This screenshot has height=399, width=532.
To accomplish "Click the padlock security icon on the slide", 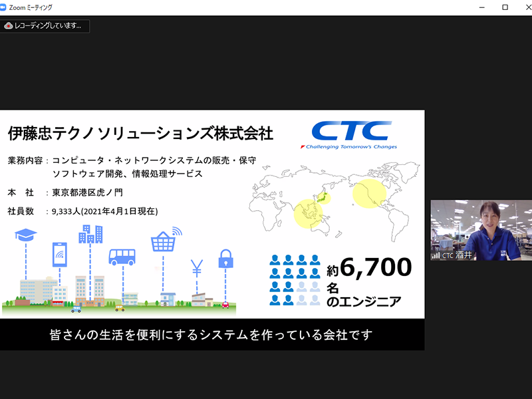I will pos(227,259).
